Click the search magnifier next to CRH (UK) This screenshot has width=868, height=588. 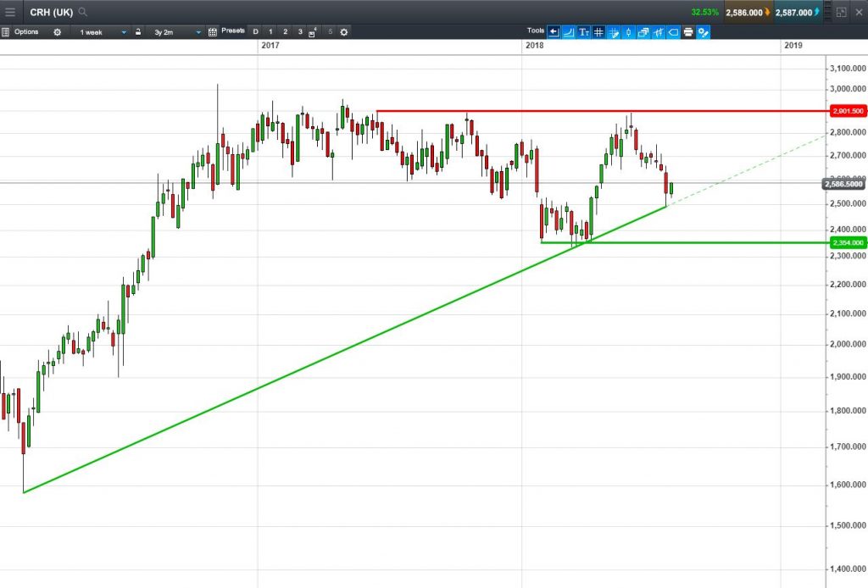(x=82, y=12)
